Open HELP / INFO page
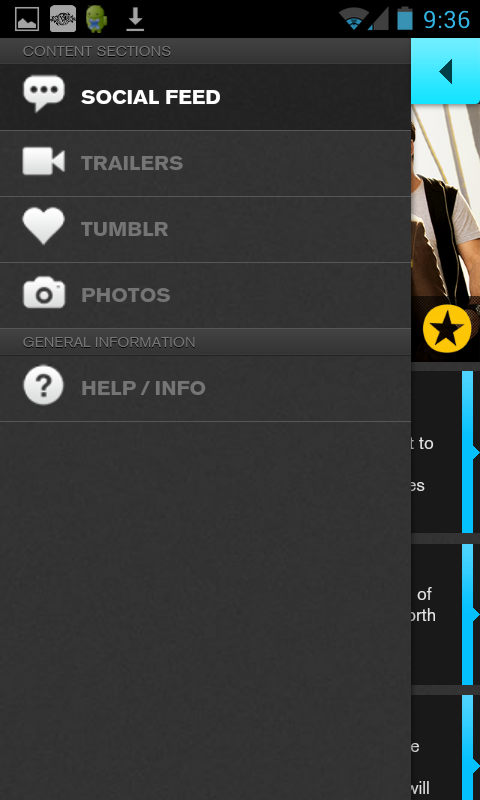The height and width of the screenshot is (800, 480). tap(205, 388)
